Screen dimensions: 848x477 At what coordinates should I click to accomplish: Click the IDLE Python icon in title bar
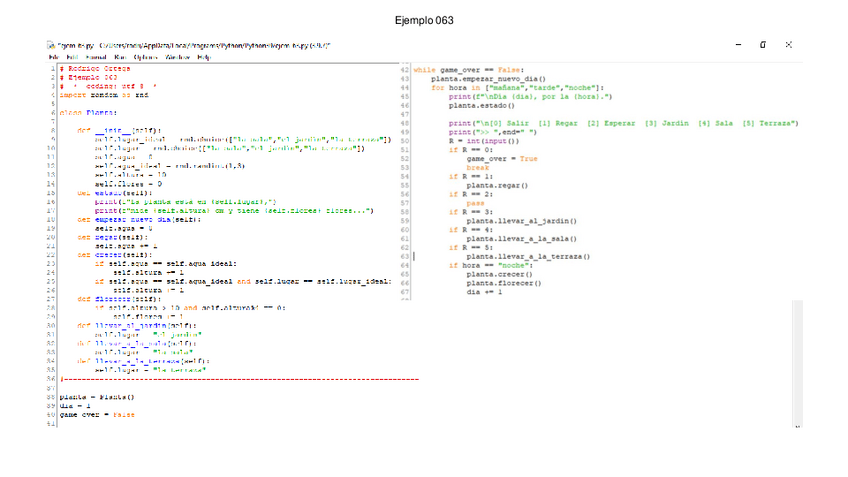click(x=50, y=46)
